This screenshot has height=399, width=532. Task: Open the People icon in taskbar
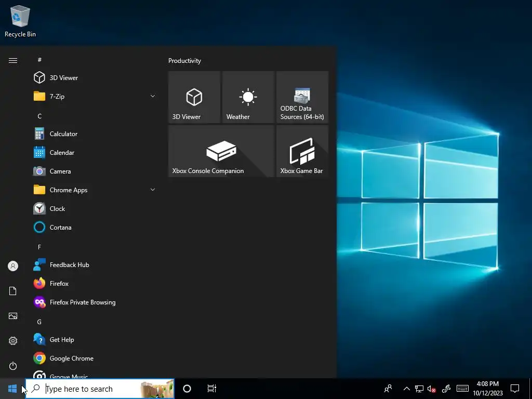[388, 389]
